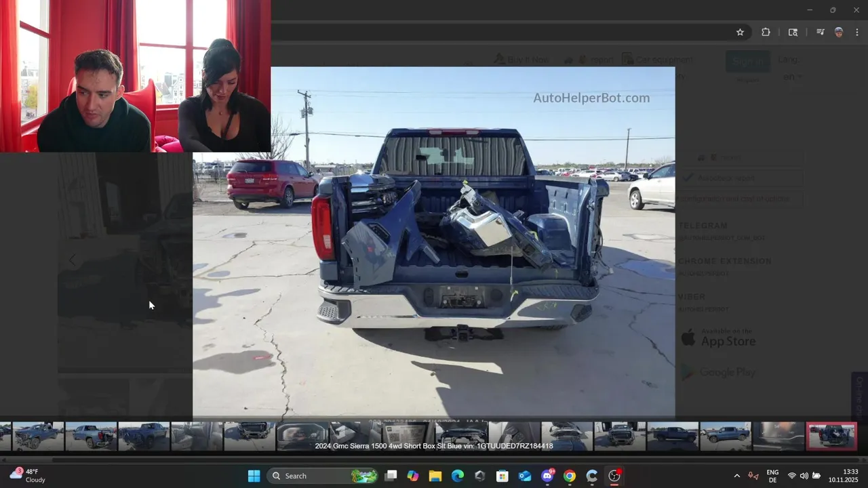Launch Microsoft Edge from the taskbar

(457, 476)
